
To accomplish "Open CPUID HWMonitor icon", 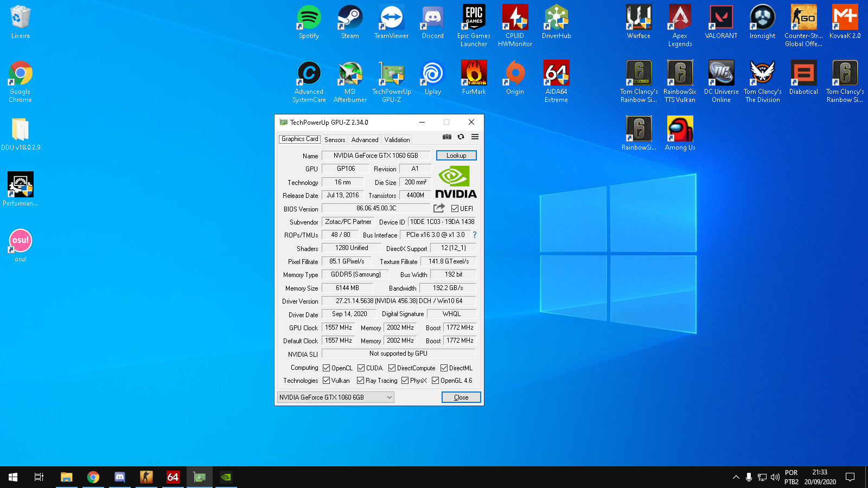I will 515,26.
